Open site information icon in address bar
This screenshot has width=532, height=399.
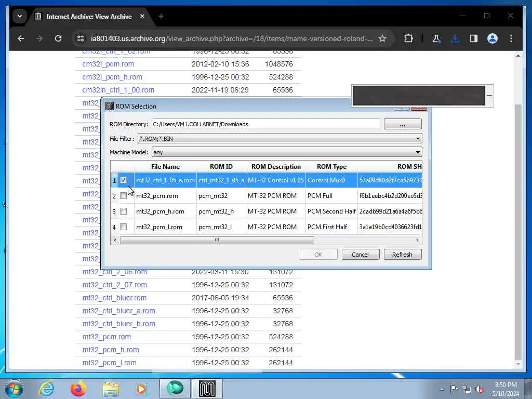[81, 38]
